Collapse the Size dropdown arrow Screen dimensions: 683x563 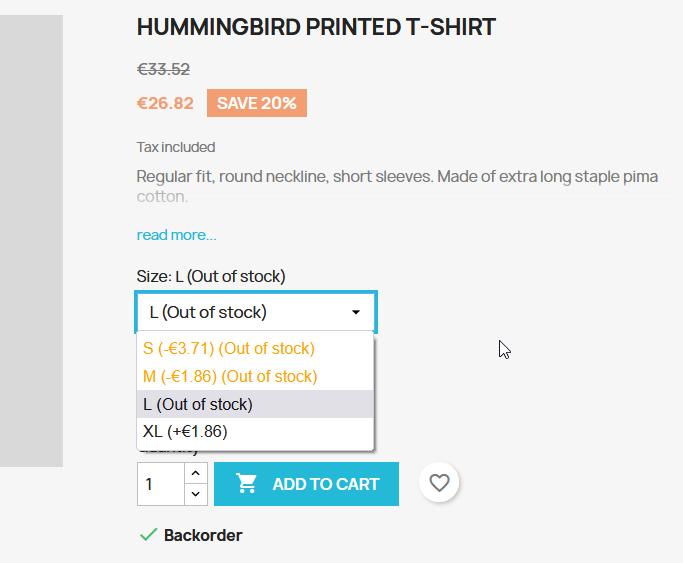coord(356,312)
